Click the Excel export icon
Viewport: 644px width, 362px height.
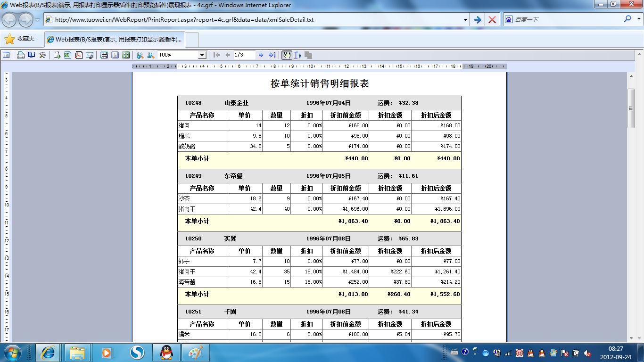pos(67,55)
